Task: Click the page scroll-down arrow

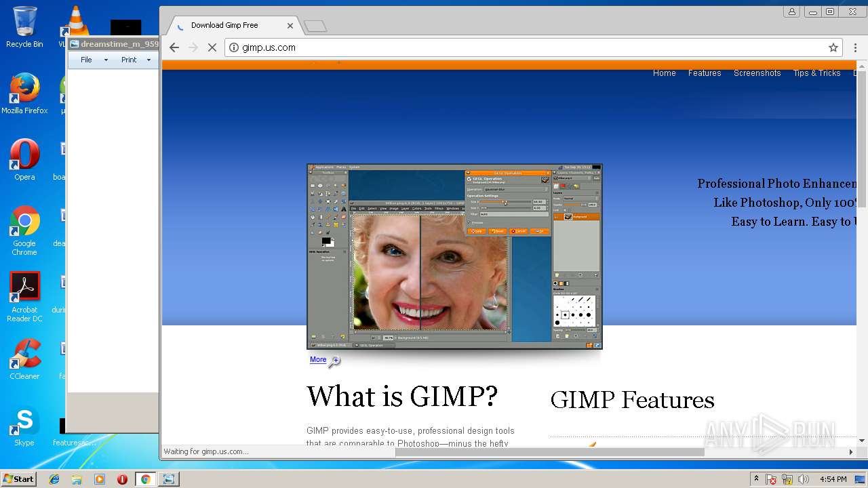Action: (862, 441)
